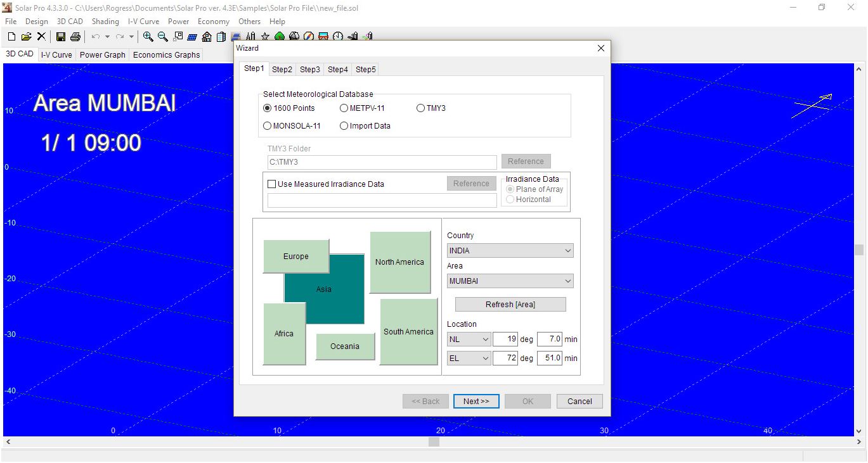The height and width of the screenshot is (463, 868).
Task: Place a house object in the 3D scene
Action: click(207, 37)
